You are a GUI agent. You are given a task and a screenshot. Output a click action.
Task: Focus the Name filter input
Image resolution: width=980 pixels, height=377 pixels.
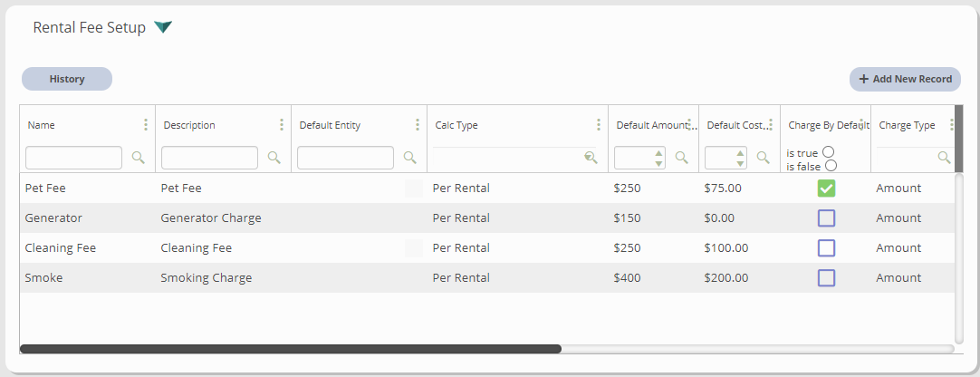(x=73, y=158)
